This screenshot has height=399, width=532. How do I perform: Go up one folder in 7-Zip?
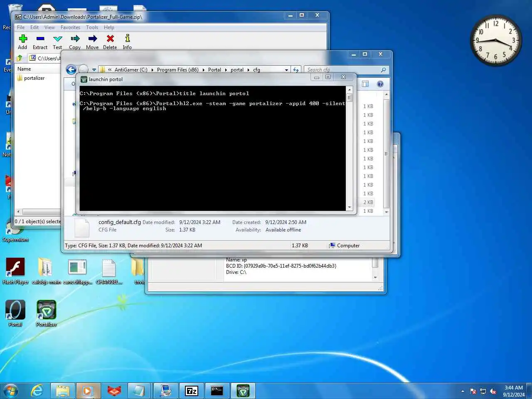coord(20,58)
